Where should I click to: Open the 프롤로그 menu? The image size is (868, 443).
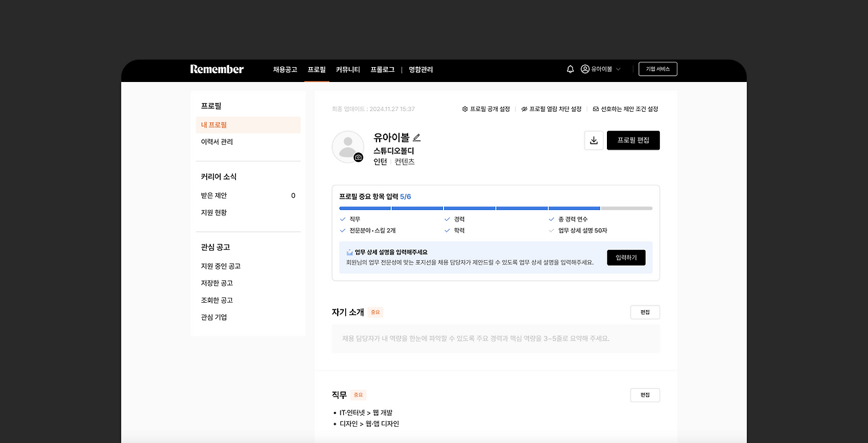pos(382,69)
